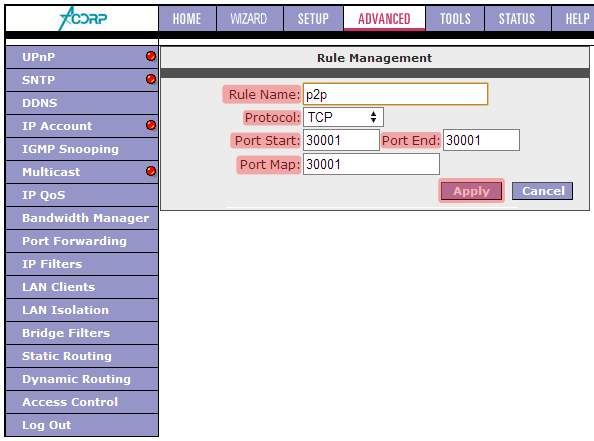
Task: Cancel the rule editing
Action: (x=542, y=191)
